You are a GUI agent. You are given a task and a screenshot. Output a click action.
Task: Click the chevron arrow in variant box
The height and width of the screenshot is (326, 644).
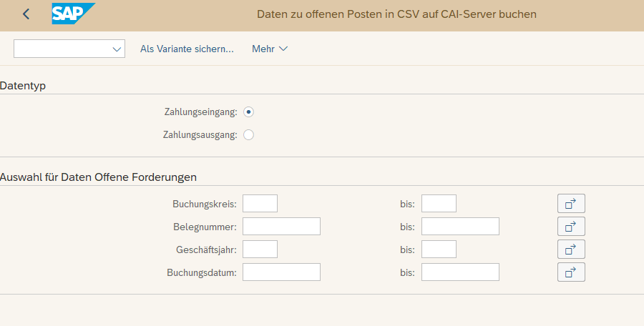pos(117,49)
